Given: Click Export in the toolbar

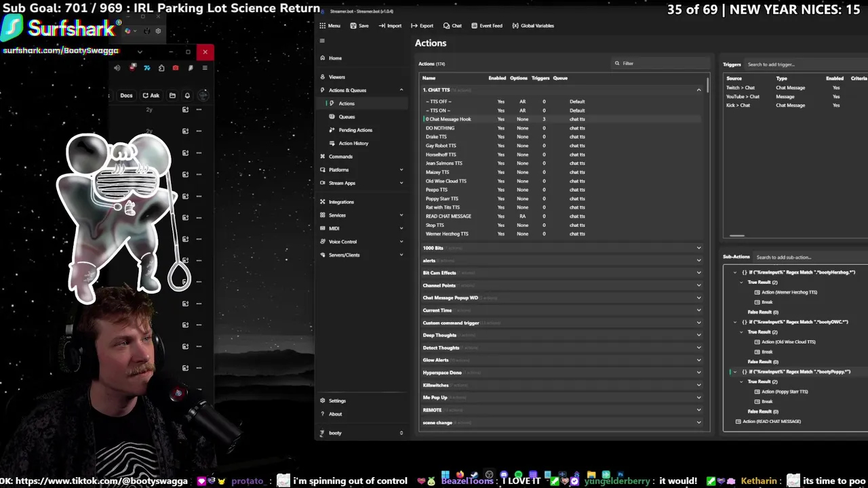Looking at the screenshot, I should (422, 26).
